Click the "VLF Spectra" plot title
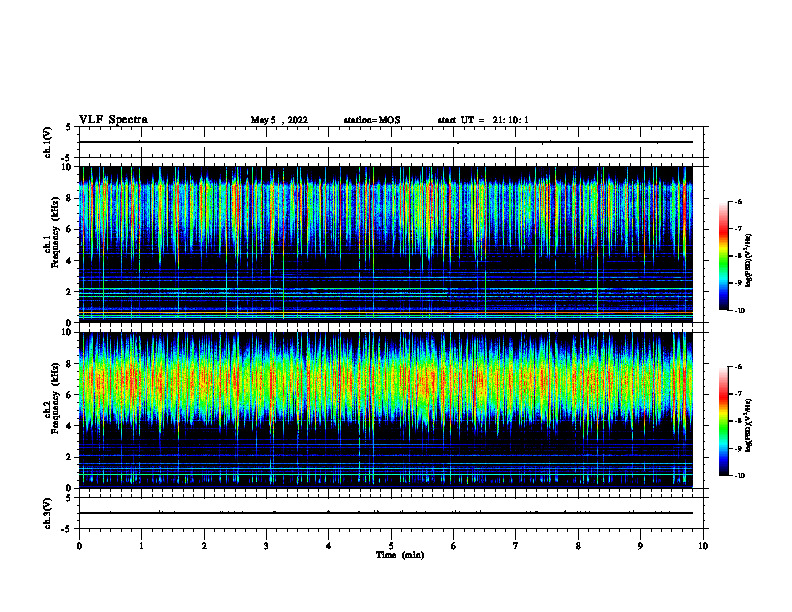The width and height of the screenshot is (792, 612). click(x=113, y=120)
